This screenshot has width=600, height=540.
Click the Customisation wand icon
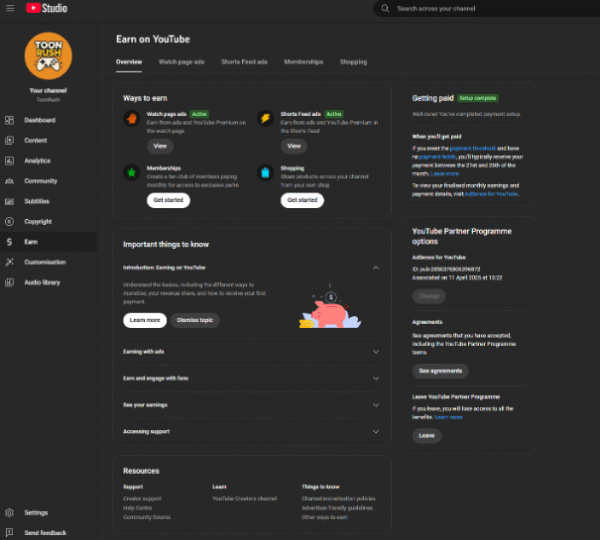10,262
